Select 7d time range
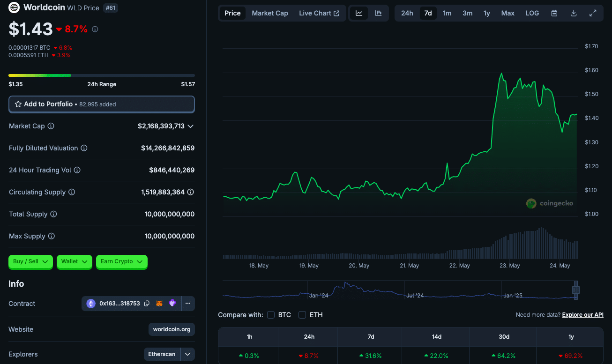612x364 pixels. click(428, 13)
